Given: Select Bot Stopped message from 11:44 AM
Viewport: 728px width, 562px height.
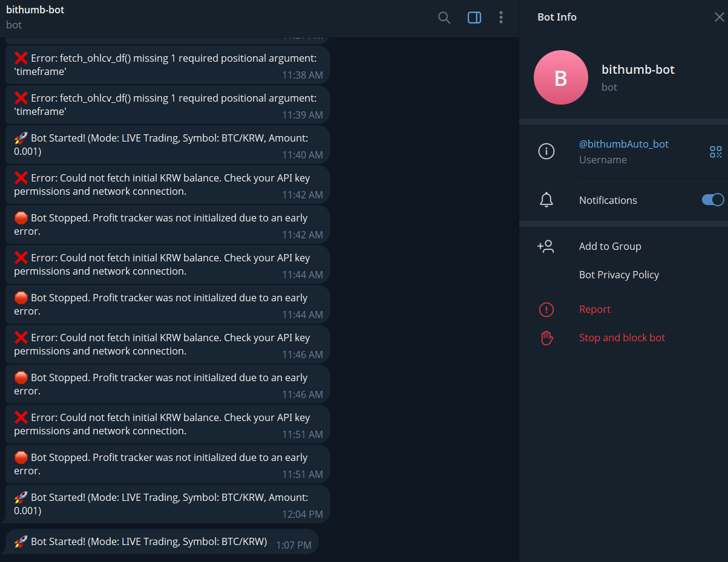Looking at the screenshot, I should 168,304.
